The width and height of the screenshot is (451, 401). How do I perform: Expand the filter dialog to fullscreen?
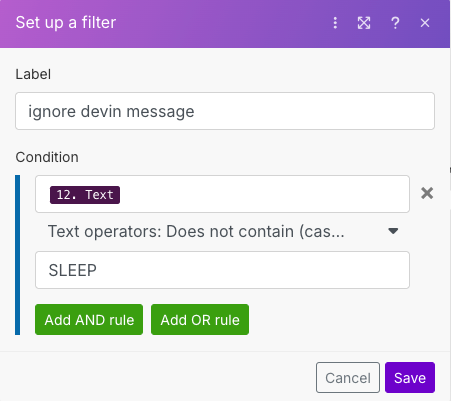(364, 23)
